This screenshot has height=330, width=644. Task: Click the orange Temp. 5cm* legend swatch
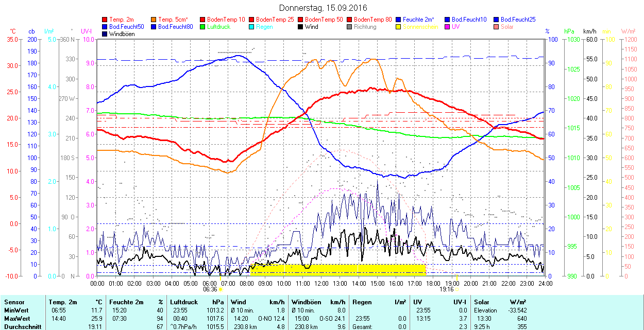(x=154, y=20)
